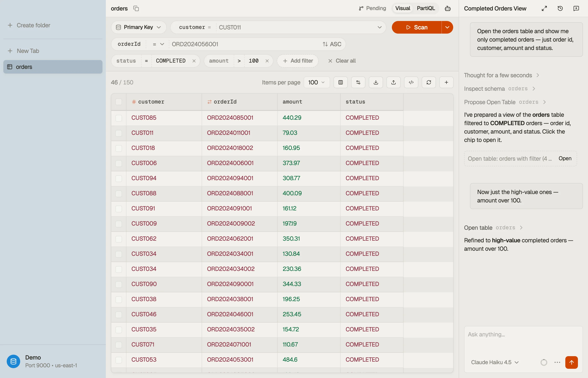Start a new chat icon

tap(576, 8)
